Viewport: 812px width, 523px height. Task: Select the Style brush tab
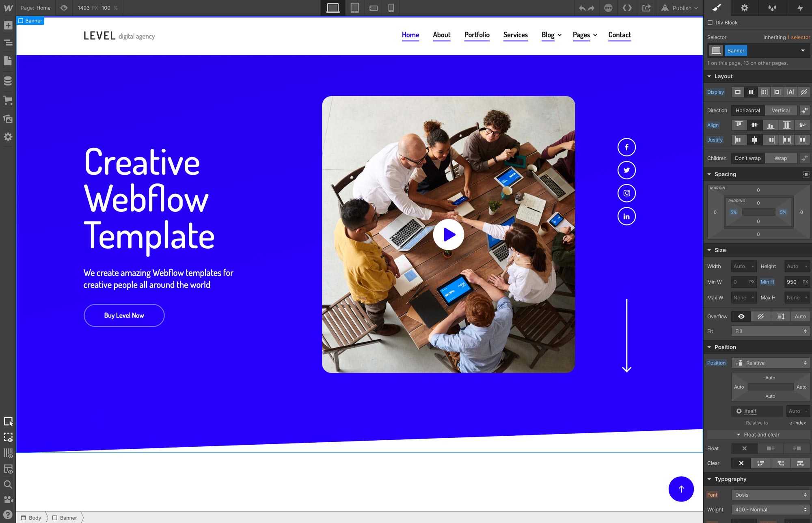click(717, 8)
